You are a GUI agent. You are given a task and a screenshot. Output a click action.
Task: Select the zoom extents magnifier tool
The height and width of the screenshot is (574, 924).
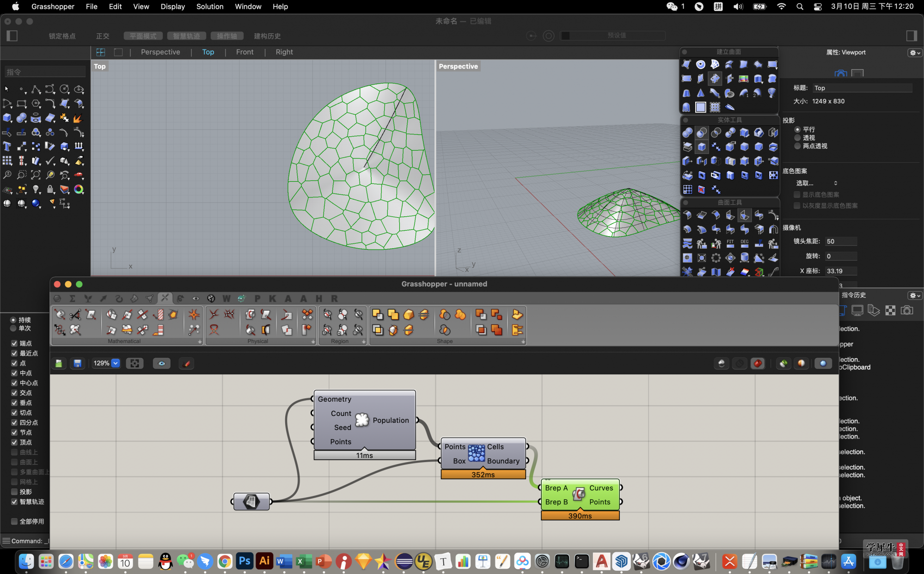[x=36, y=175]
